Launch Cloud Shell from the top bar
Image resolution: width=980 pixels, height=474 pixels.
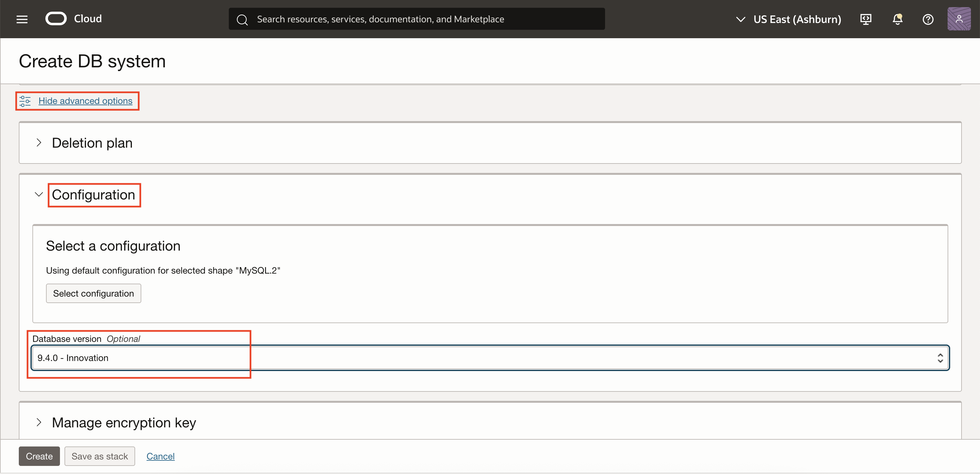click(866, 19)
